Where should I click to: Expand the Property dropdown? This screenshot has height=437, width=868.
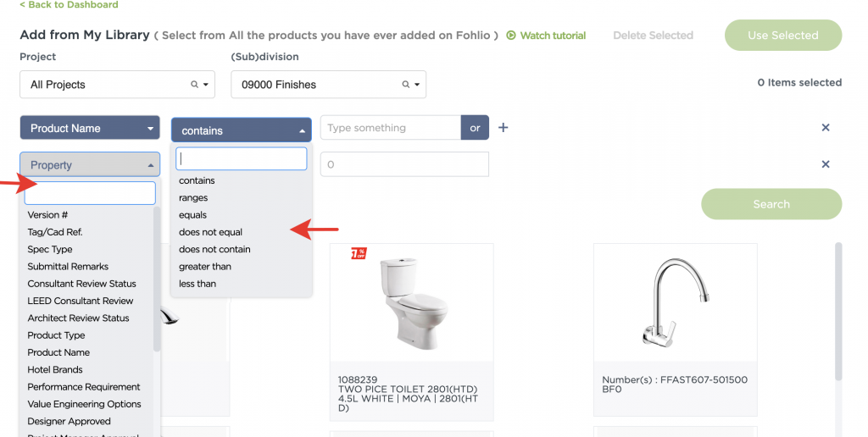coord(90,165)
